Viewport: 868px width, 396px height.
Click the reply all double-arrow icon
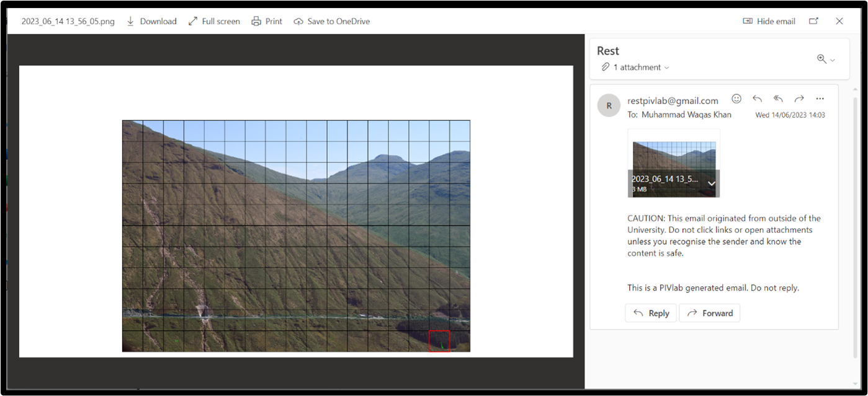pos(778,99)
